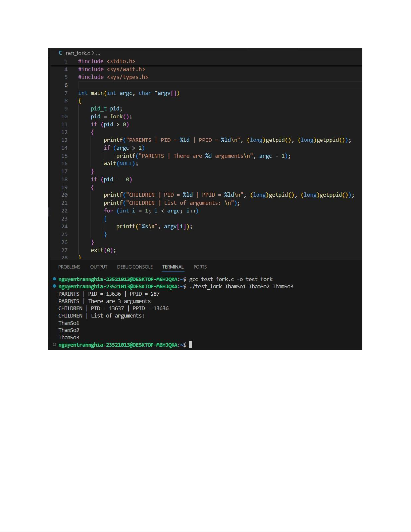
Task: Click terminal output 'PARENTS | PID = 13636 | PPID = 287'
Action: click(x=109, y=294)
